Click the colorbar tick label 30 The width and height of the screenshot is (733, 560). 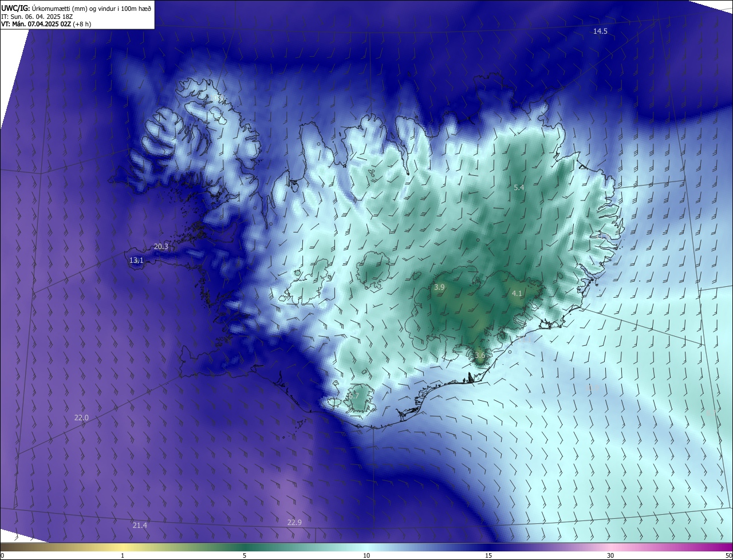click(x=610, y=555)
